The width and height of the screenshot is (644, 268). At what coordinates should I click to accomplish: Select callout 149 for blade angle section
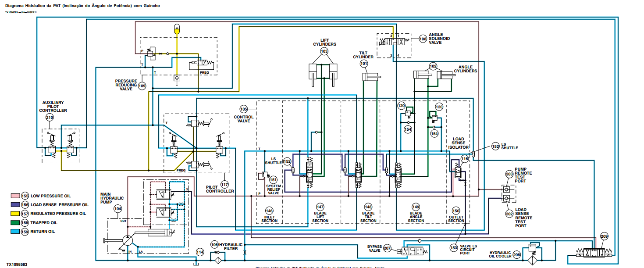pyautogui.click(x=416, y=207)
